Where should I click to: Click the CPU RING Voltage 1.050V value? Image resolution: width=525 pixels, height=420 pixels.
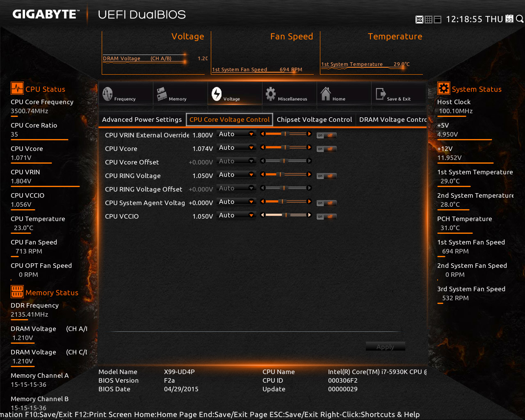(203, 176)
